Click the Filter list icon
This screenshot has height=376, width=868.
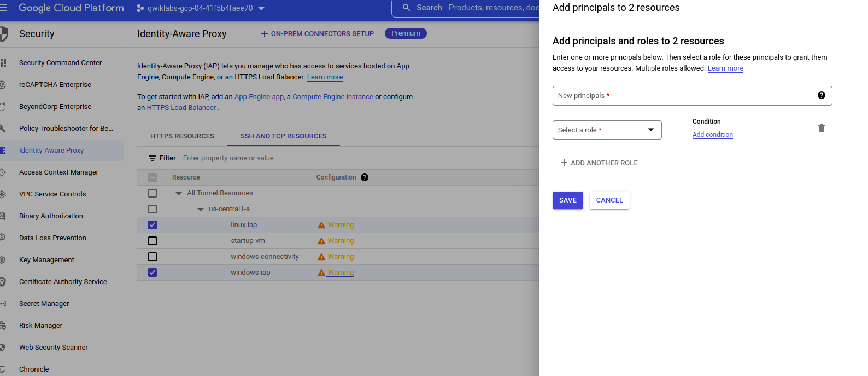point(153,158)
